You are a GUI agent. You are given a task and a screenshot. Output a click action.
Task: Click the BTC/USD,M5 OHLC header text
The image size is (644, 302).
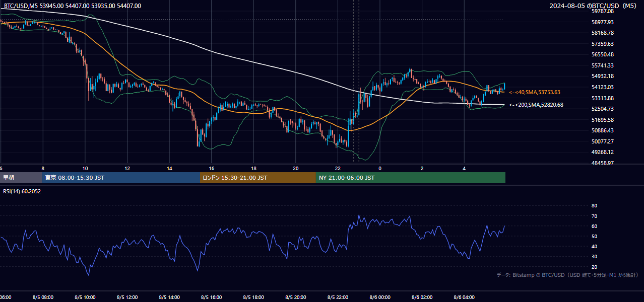click(x=73, y=6)
